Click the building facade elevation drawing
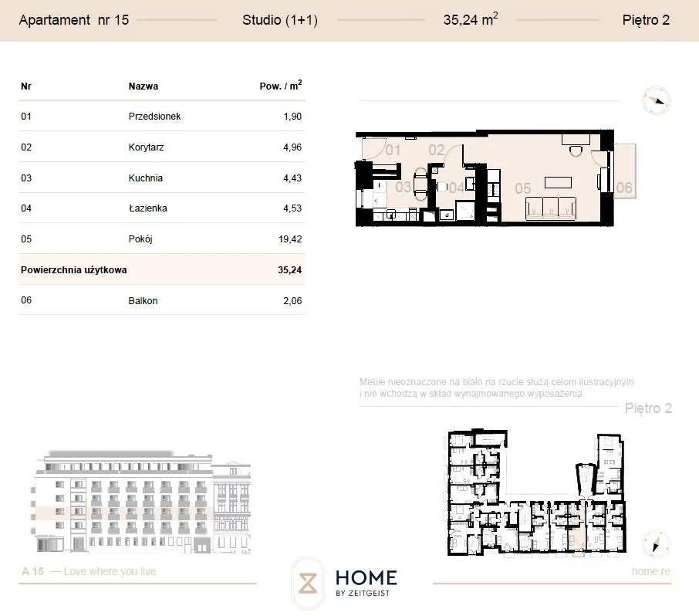Image resolution: width=699 pixels, height=616 pixels. pos(141,502)
